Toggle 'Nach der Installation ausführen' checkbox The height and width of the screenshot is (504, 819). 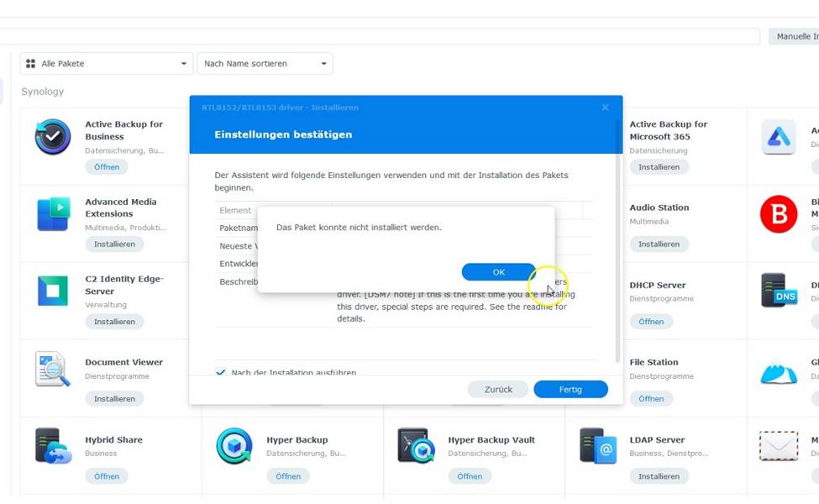220,372
